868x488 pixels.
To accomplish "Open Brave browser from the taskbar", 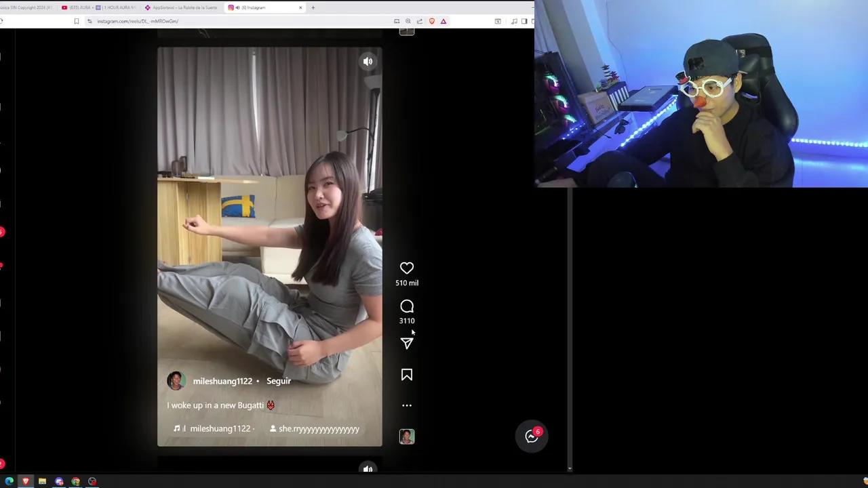I will pos(26,481).
